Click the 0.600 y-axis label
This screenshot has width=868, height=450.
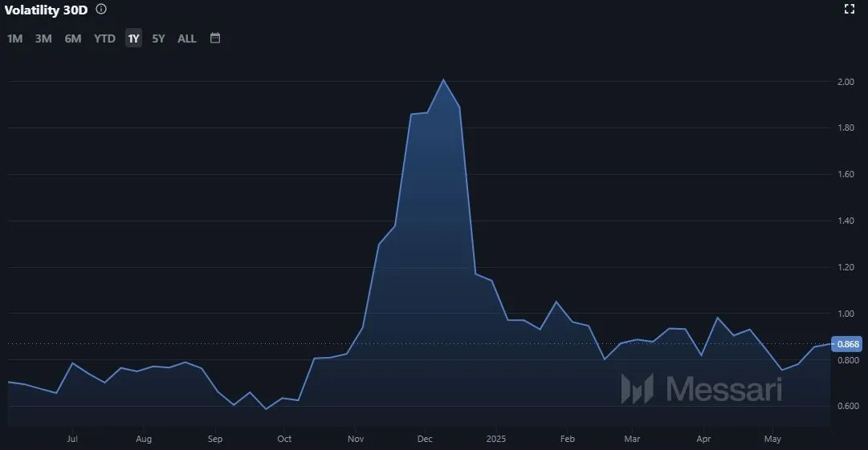click(848, 406)
